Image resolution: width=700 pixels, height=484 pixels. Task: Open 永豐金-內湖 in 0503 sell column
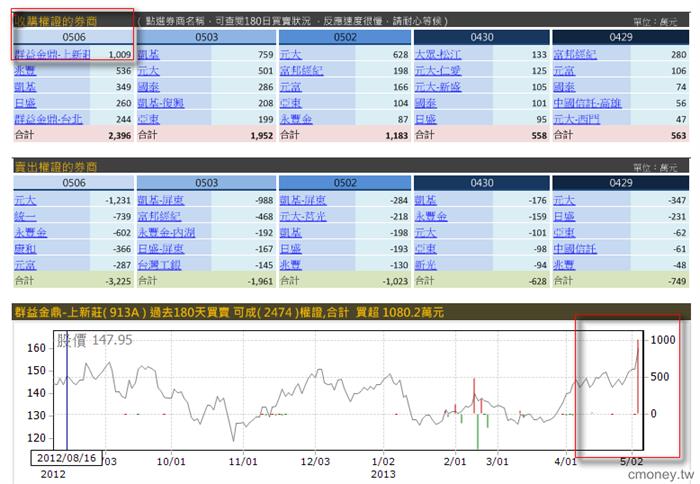(167, 232)
